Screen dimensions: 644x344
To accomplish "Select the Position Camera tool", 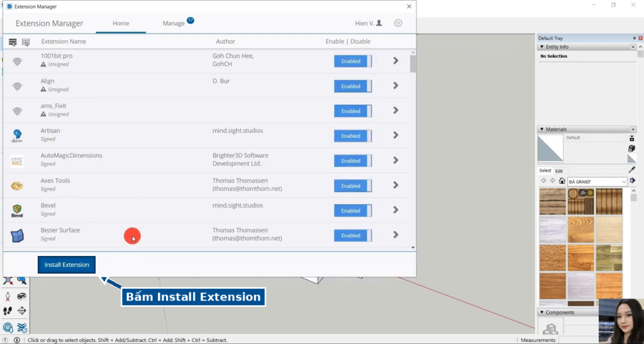I will pyautogui.click(x=8, y=296).
